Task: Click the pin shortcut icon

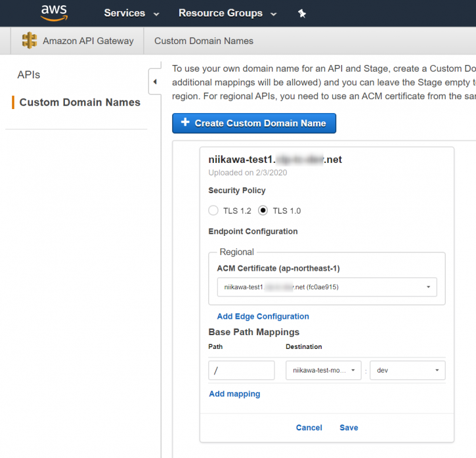Action: click(x=302, y=13)
